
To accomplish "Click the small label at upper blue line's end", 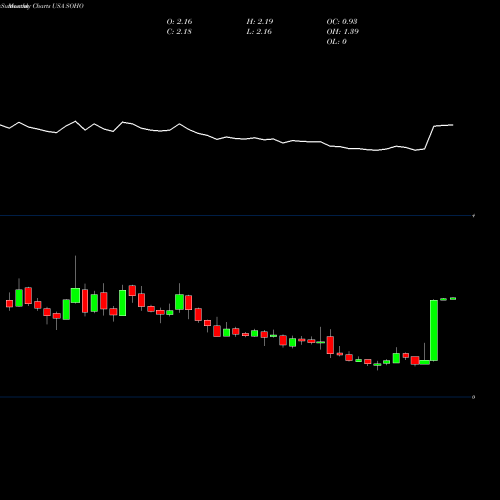I will tap(473, 216).
